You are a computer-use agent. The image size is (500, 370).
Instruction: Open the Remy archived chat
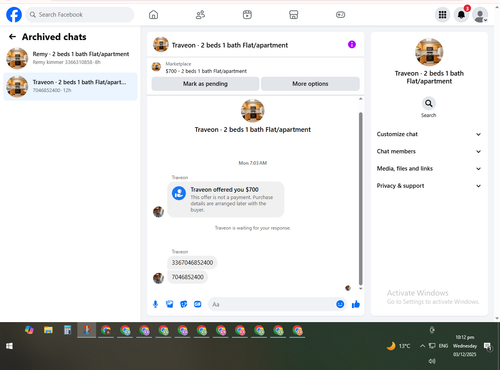70,58
